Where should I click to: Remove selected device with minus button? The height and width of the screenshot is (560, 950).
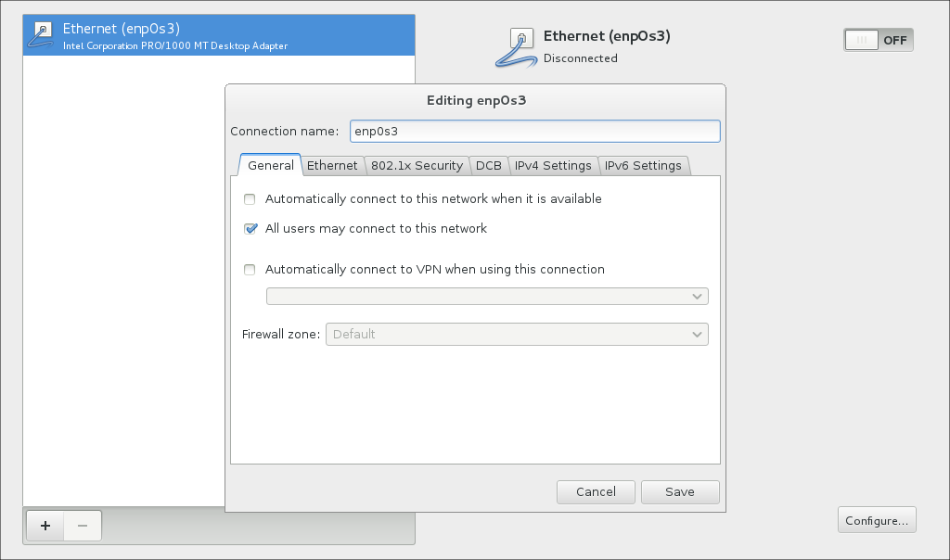click(x=83, y=526)
